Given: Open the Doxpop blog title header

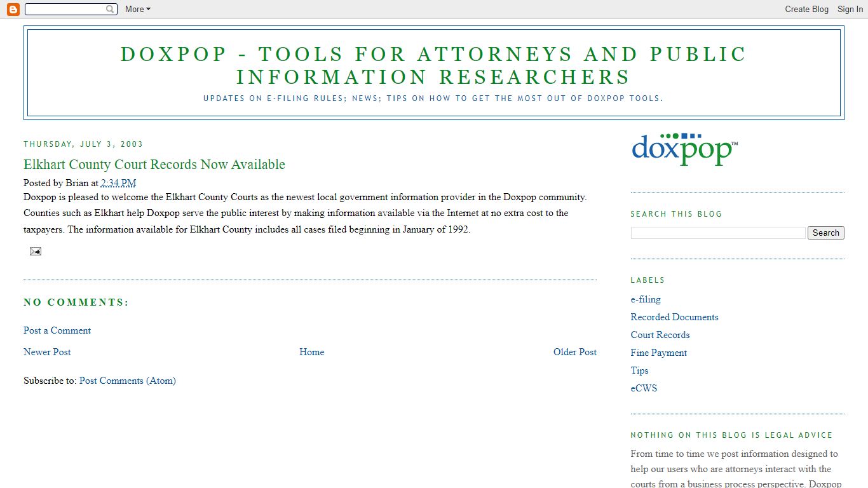Looking at the screenshot, I should click(433, 65).
